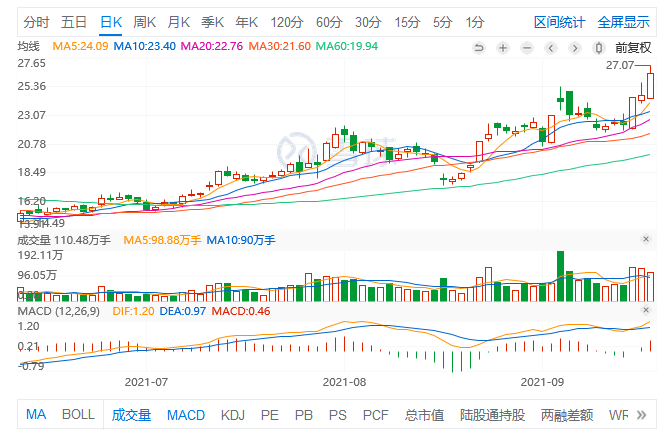Shift chart left with the left arrow
The height and width of the screenshot is (433, 668).
[551, 47]
